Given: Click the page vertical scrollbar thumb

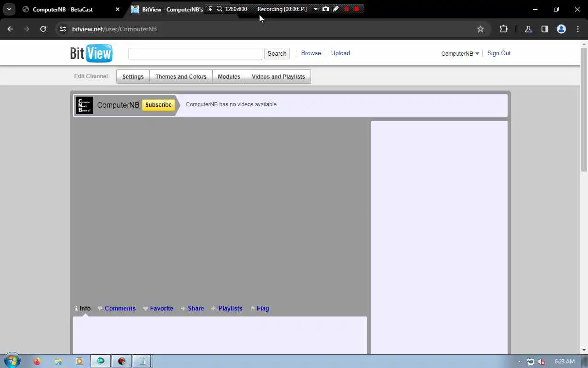Looking at the screenshot, I should 584,109.
